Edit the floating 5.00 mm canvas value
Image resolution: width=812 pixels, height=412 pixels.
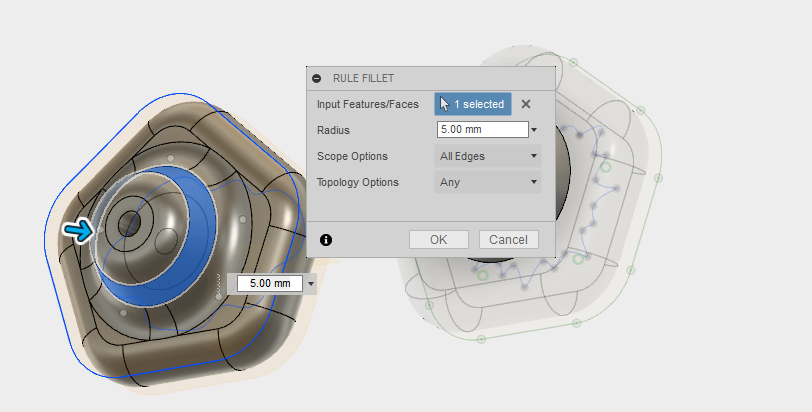click(270, 283)
